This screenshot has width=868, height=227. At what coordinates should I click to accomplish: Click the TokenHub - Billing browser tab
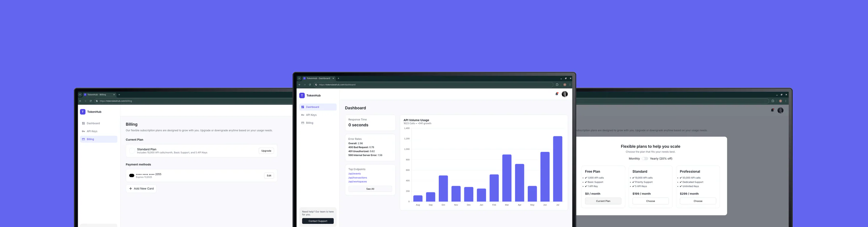tap(99, 95)
